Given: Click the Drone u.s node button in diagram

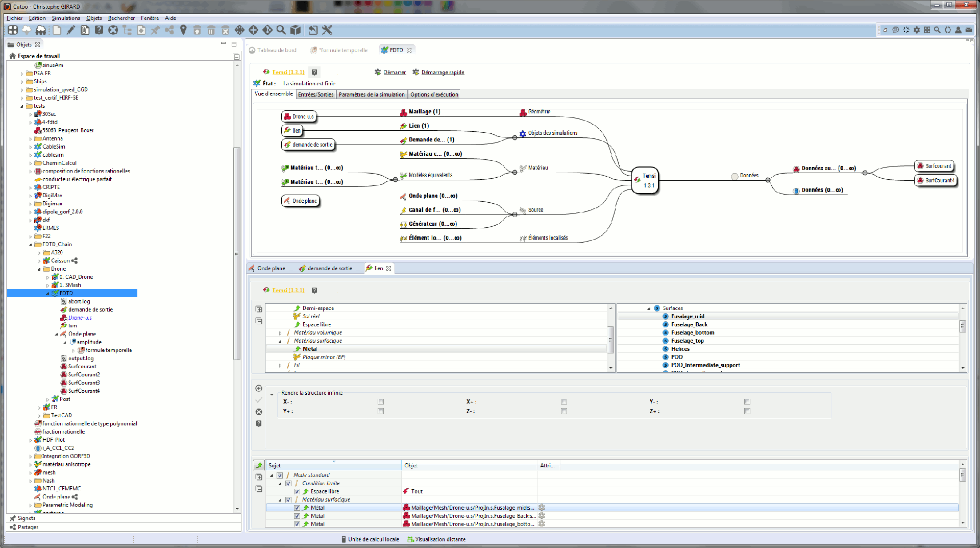Looking at the screenshot, I should click(299, 116).
